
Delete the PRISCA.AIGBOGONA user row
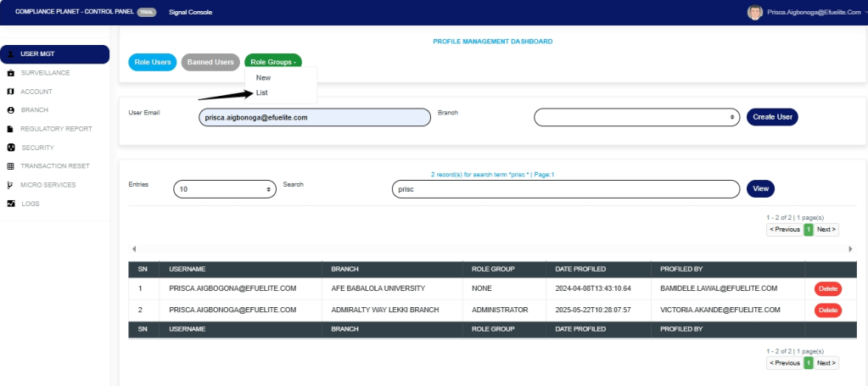click(x=827, y=289)
